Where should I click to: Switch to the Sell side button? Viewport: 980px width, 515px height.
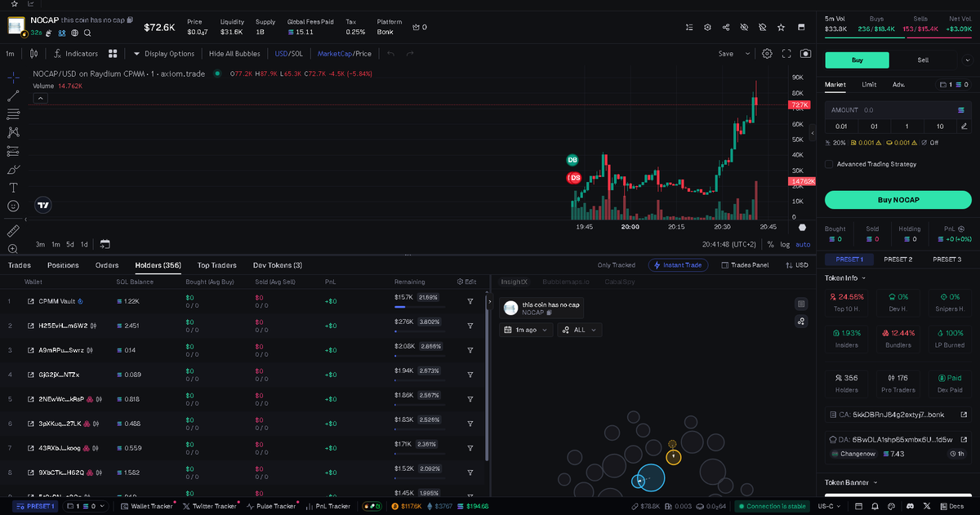point(923,60)
